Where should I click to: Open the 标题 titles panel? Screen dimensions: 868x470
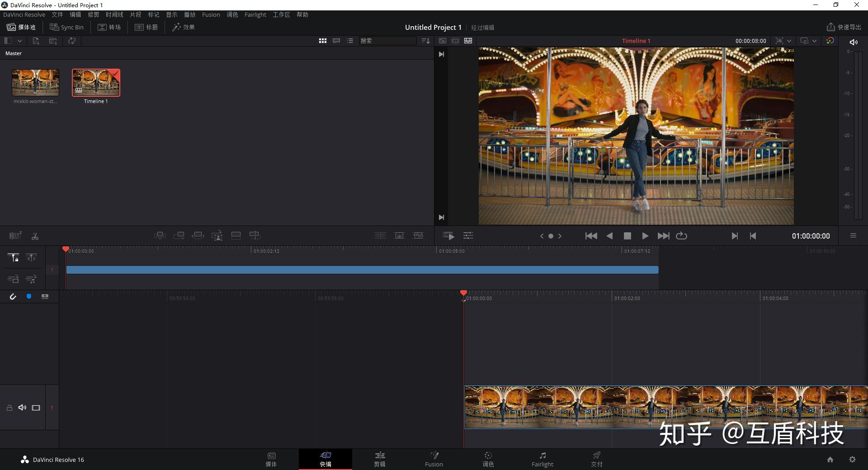pyautogui.click(x=146, y=27)
